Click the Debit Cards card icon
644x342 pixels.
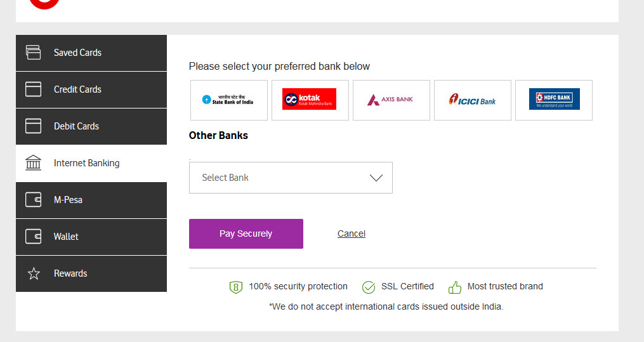pos(33,126)
